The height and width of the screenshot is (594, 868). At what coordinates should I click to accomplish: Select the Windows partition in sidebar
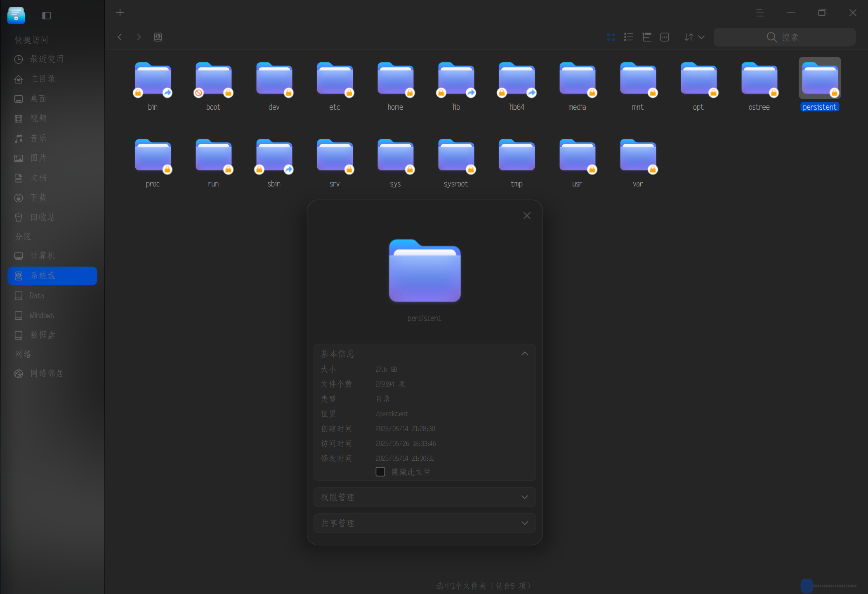coord(52,315)
